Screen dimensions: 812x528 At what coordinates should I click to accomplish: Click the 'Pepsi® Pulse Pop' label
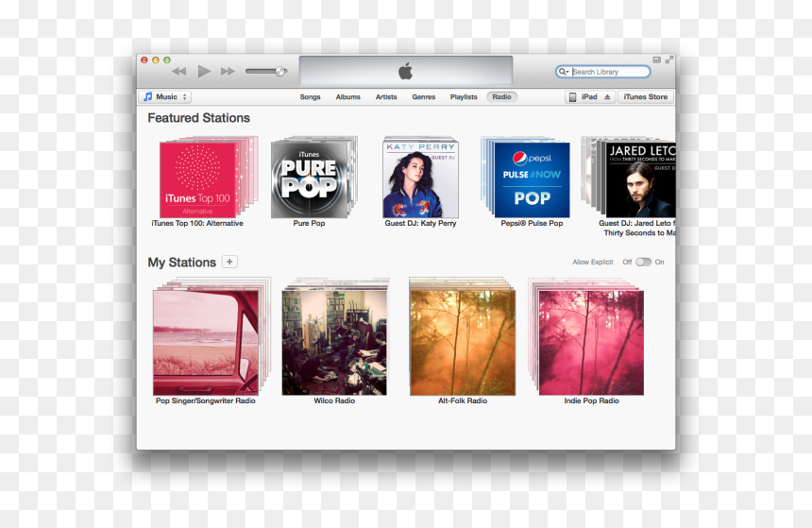tap(532, 223)
